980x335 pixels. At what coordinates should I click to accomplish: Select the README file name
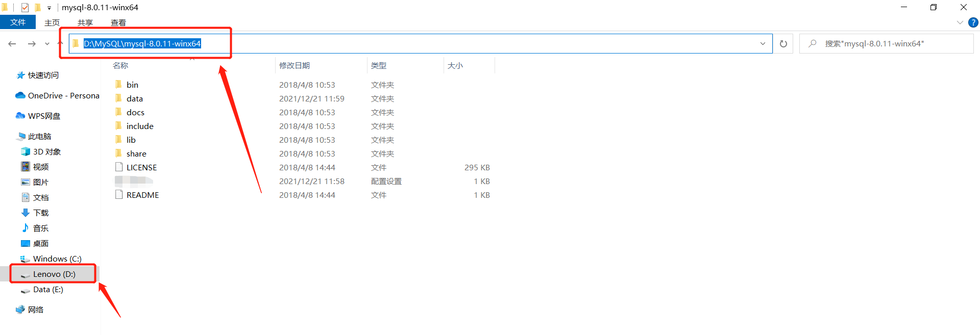point(143,195)
